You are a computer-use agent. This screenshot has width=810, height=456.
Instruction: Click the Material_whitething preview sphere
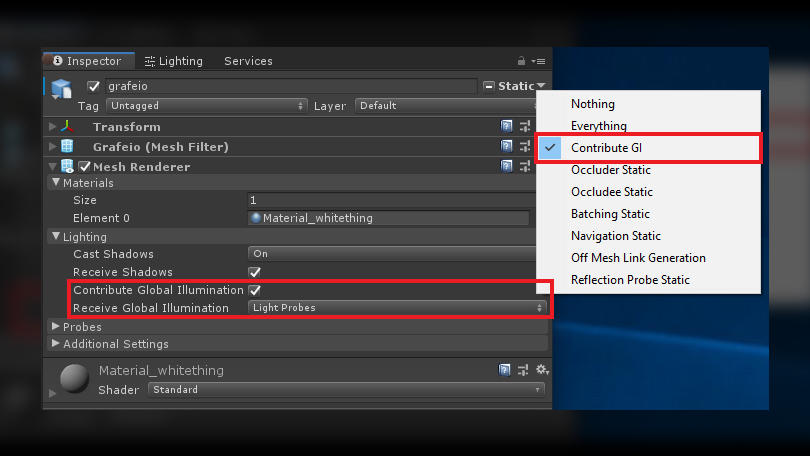coord(74,379)
